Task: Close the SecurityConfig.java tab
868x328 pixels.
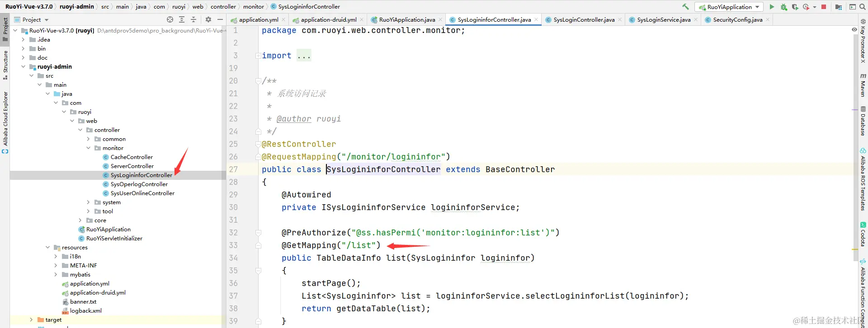Action: pos(768,19)
